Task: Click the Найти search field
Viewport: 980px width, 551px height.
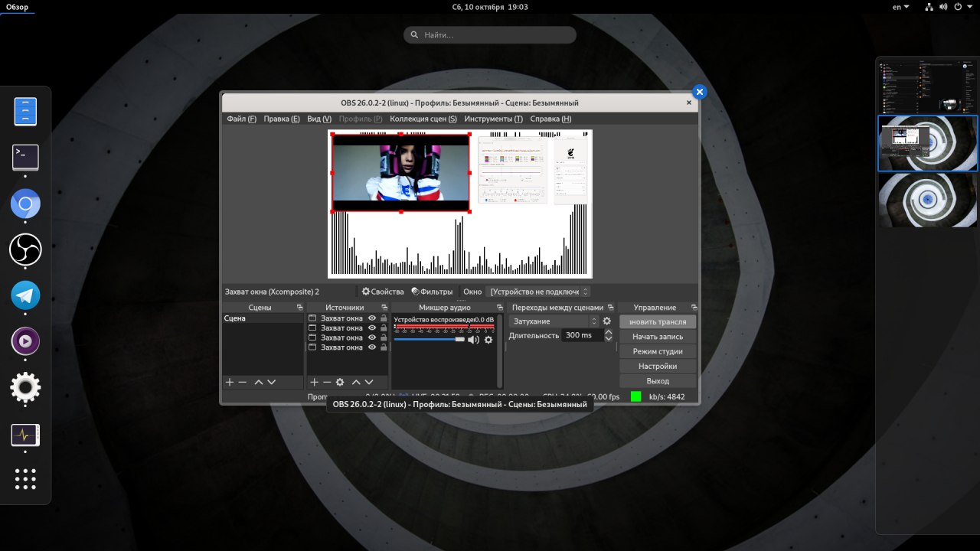Action: coord(490,34)
